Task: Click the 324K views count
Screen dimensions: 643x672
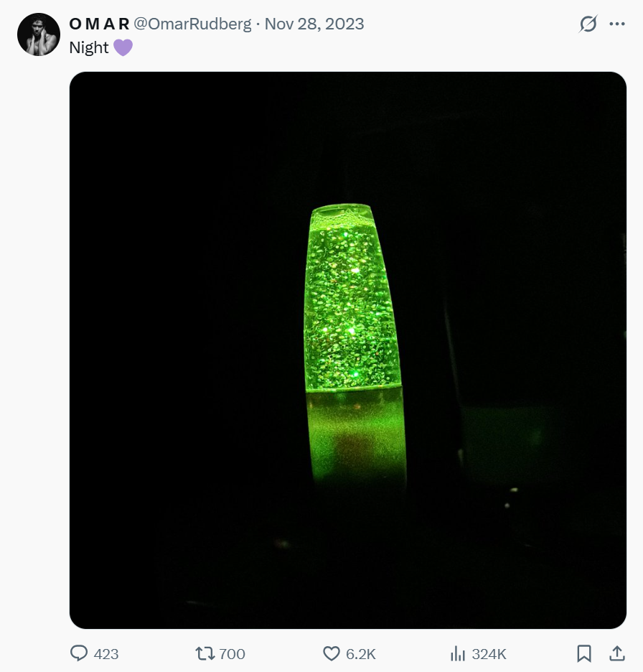Action: (489, 654)
